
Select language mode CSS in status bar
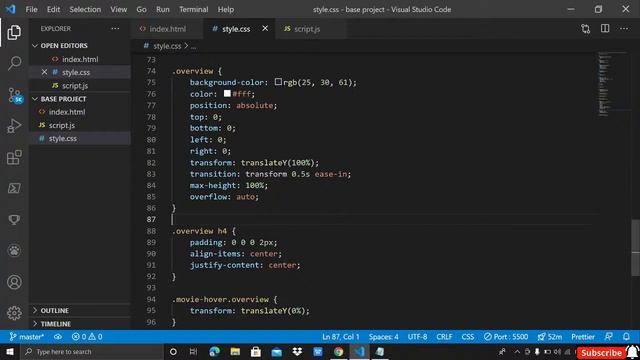[468, 337]
